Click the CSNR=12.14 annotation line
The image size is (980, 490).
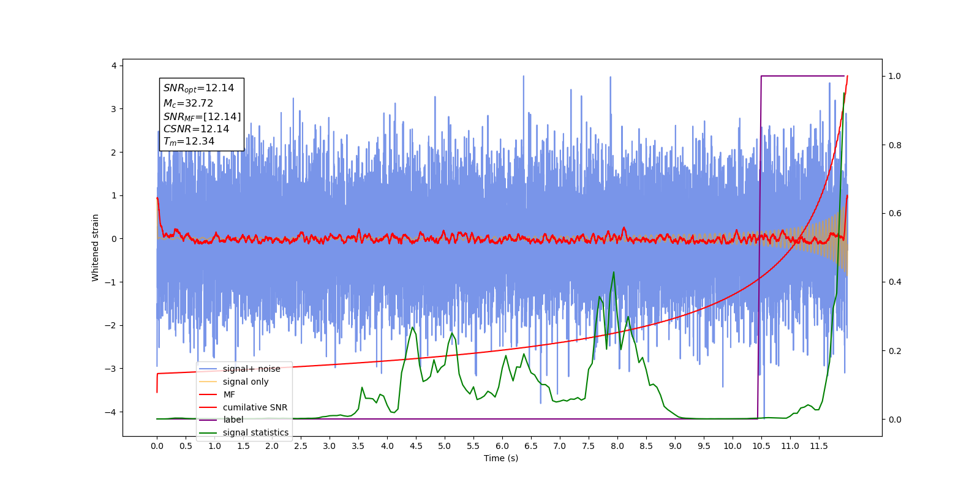[196, 129]
